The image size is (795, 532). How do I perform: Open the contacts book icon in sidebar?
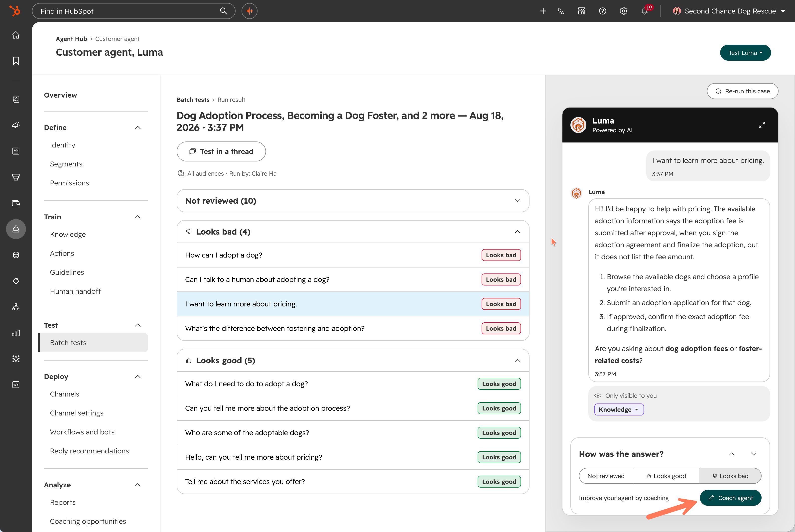[x=16, y=99]
